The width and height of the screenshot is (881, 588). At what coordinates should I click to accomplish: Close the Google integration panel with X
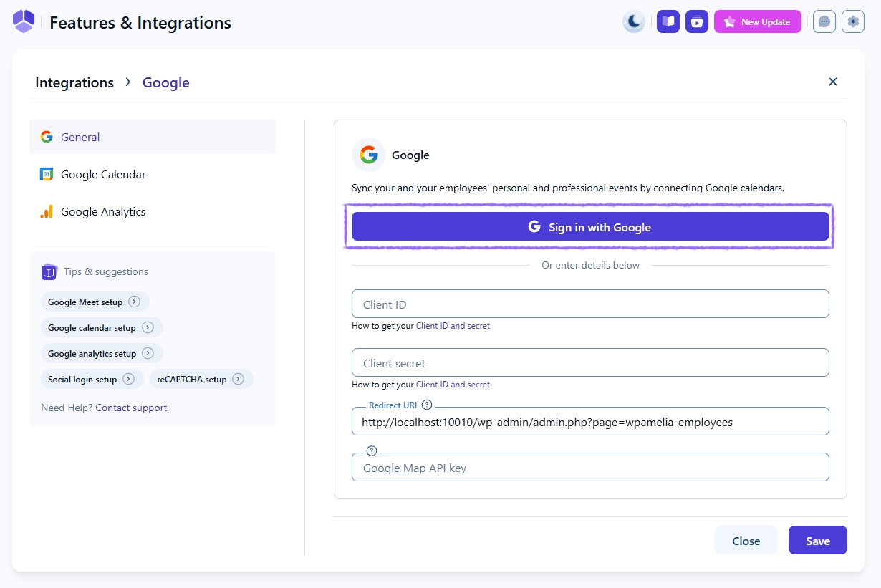832,82
